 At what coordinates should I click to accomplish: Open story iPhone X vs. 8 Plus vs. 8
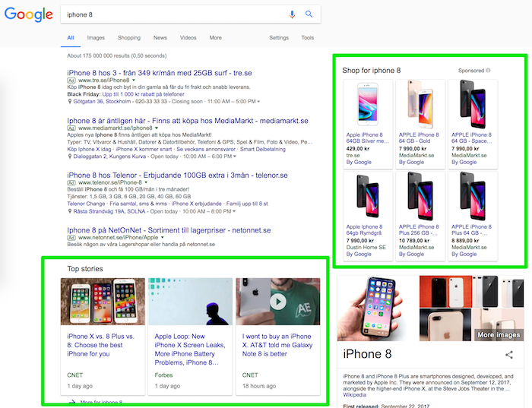(101, 345)
